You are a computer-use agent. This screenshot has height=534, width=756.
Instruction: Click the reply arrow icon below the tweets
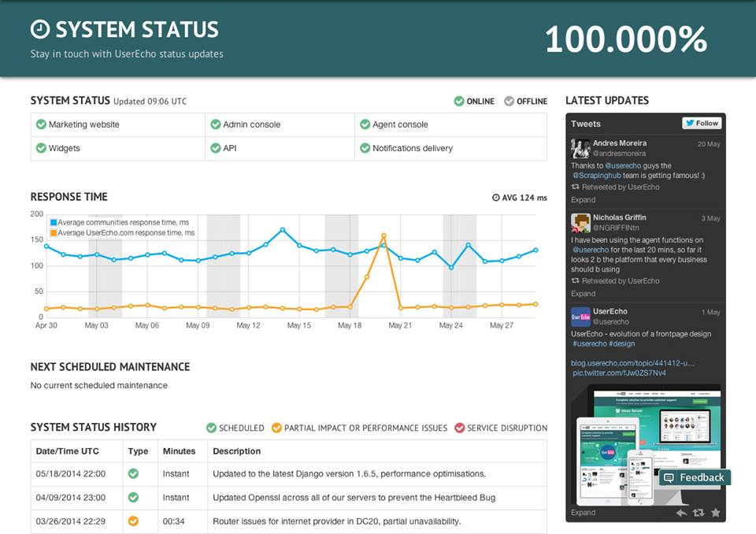tap(680, 513)
